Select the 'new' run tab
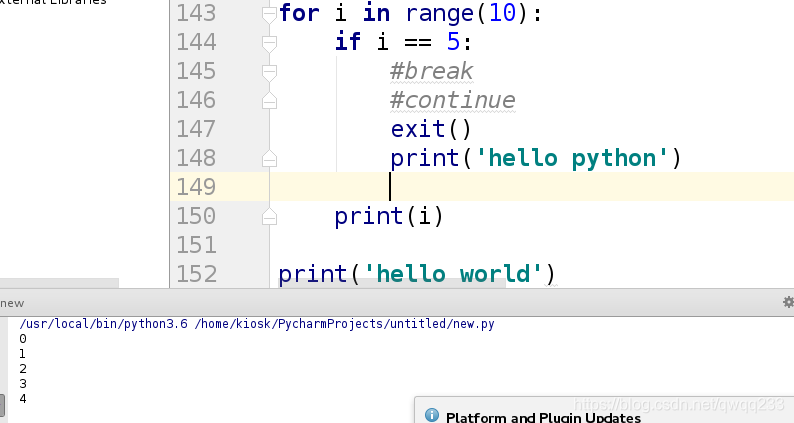This screenshot has height=423, width=794. 12,303
